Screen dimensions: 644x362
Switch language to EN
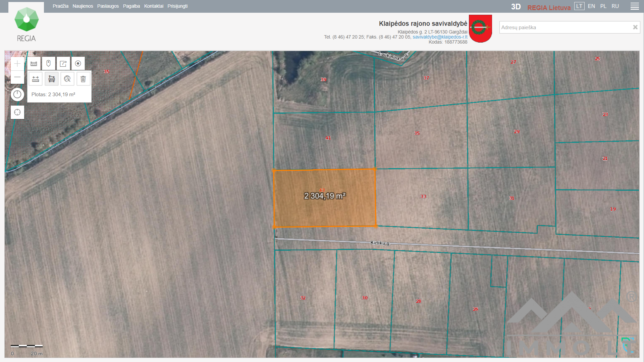pyautogui.click(x=591, y=6)
